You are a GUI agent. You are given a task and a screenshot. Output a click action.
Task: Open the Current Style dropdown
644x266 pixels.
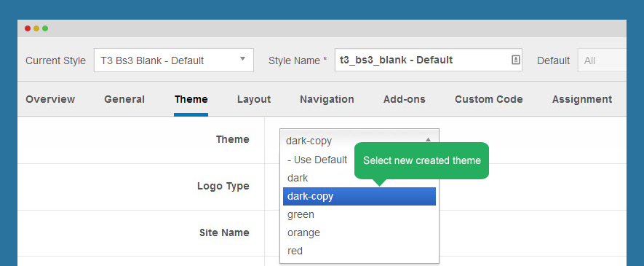(174, 60)
